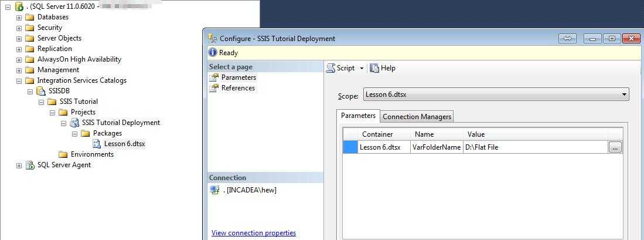644x240 pixels.
Task: Click the SSISDB catalog icon
Action: pos(40,91)
